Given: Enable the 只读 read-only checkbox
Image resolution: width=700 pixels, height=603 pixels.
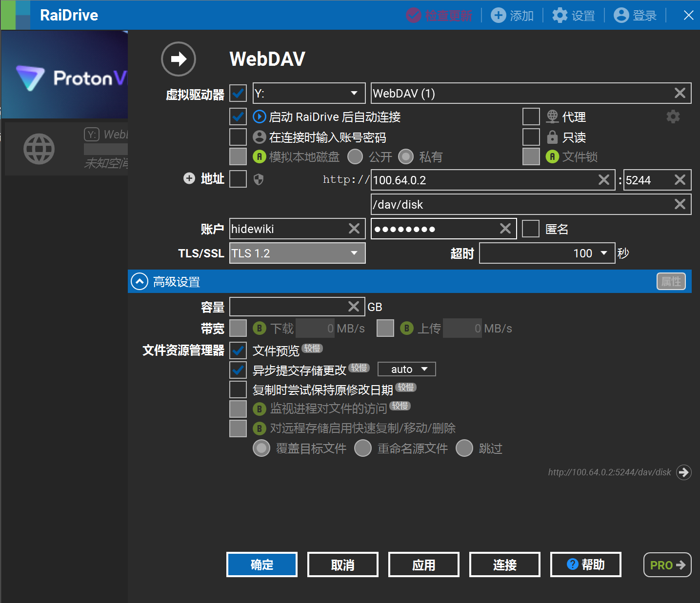Looking at the screenshot, I should pyautogui.click(x=531, y=137).
